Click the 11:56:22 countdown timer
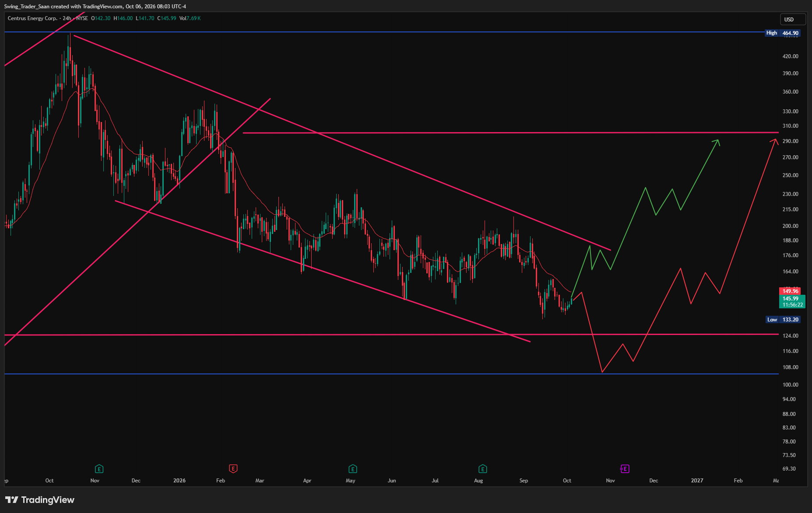Screen dimensions: 812x513 click(x=793, y=305)
